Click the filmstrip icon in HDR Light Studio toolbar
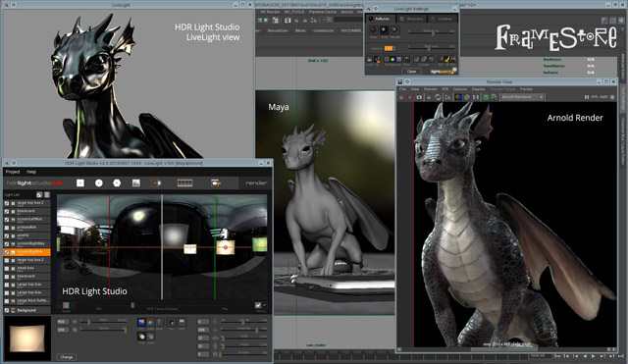The width and height of the screenshot is (628, 364). click(184, 183)
